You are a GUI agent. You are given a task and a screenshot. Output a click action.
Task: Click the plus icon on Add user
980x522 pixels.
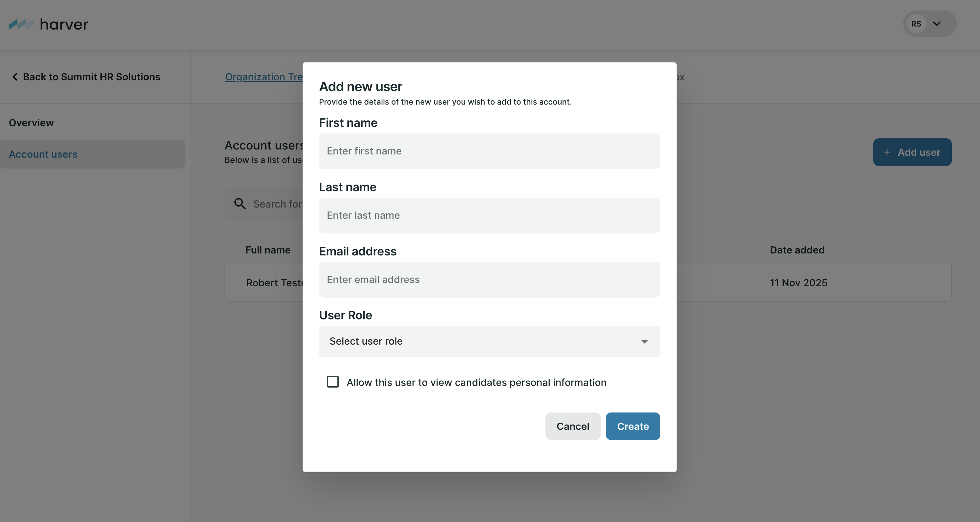(x=887, y=152)
